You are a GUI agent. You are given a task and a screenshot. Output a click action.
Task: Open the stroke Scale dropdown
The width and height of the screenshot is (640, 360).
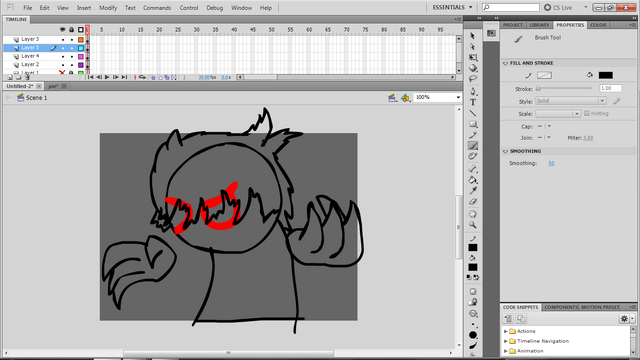coord(558,114)
